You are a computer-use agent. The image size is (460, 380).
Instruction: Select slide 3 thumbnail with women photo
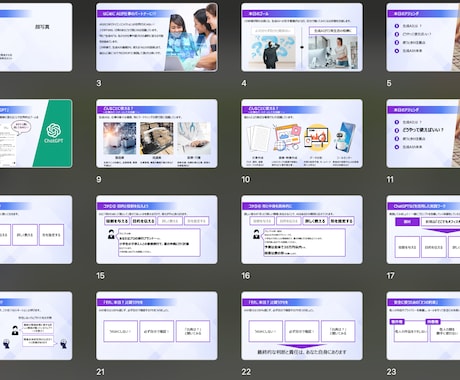pos(157,37)
